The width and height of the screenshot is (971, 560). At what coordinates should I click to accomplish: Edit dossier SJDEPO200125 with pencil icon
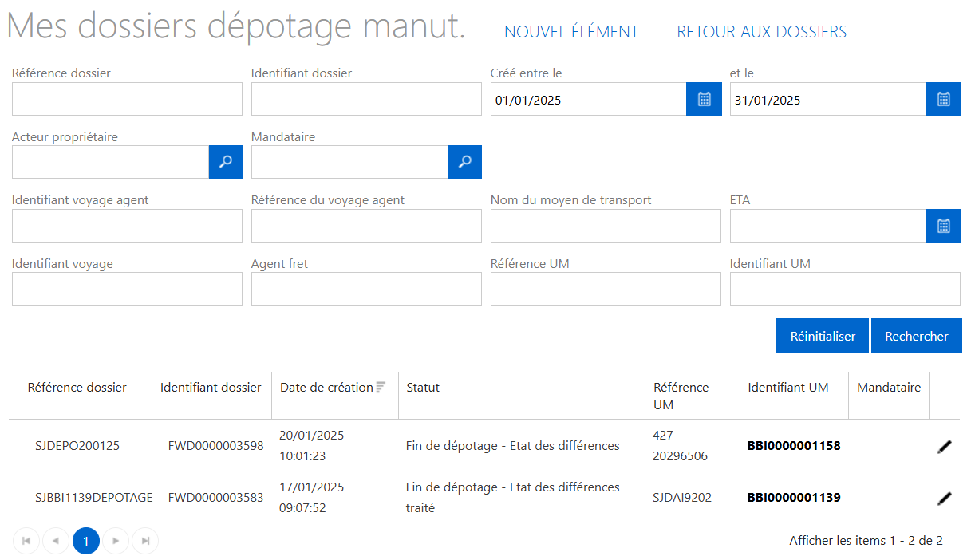coord(945,447)
